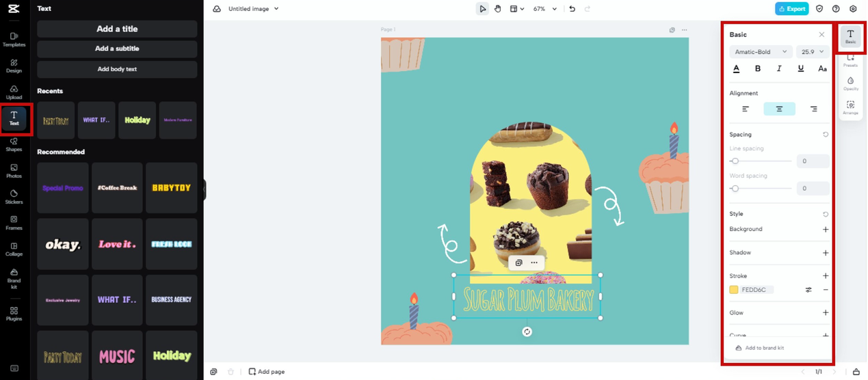Reset the Spacing settings

(826, 135)
